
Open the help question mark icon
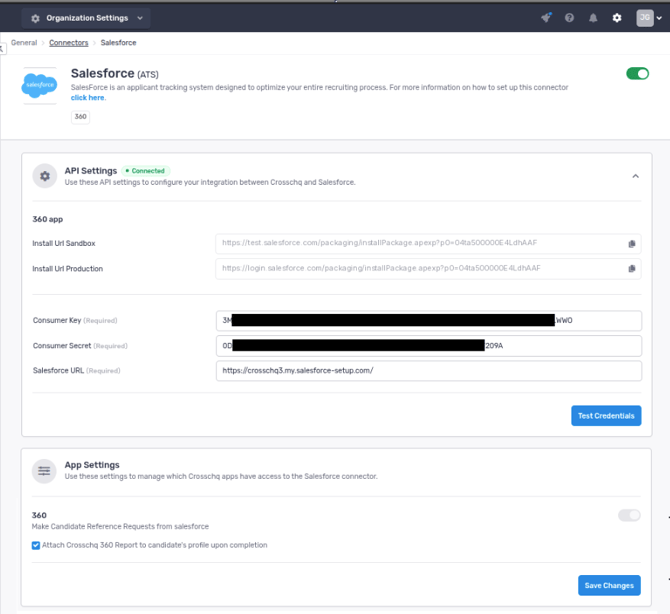click(x=569, y=18)
